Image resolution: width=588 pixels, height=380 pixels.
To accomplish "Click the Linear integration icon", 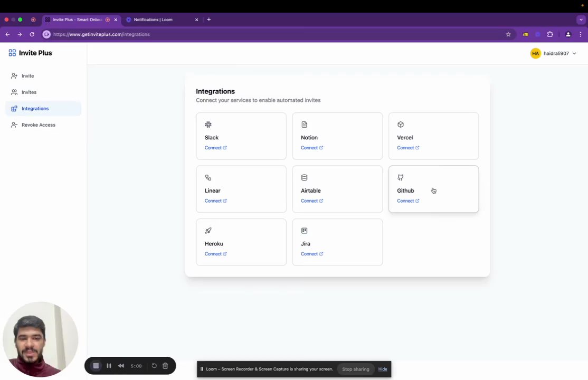I will pos(208,177).
